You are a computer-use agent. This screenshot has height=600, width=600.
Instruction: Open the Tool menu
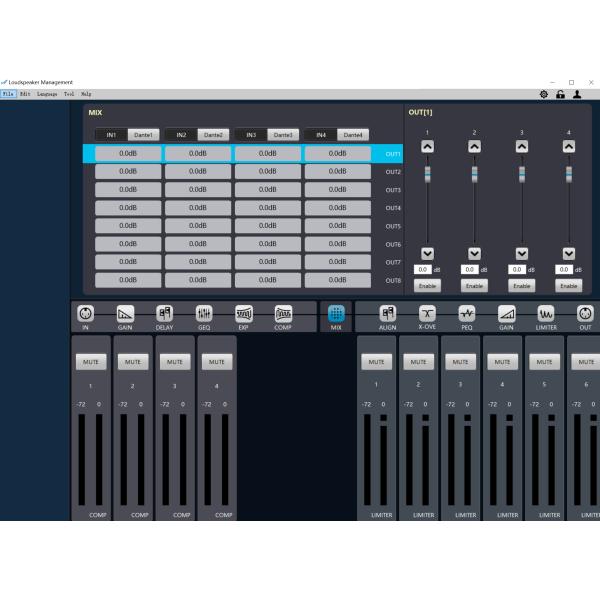click(x=69, y=94)
